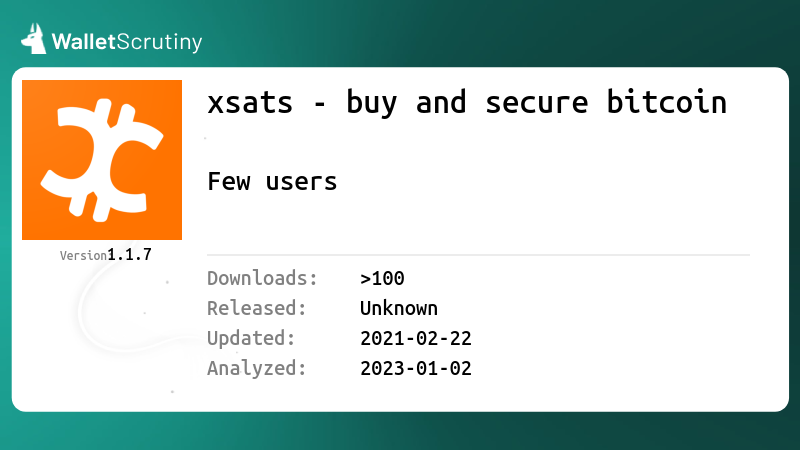Click the Analyzed label

pyautogui.click(x=257, y=368)
